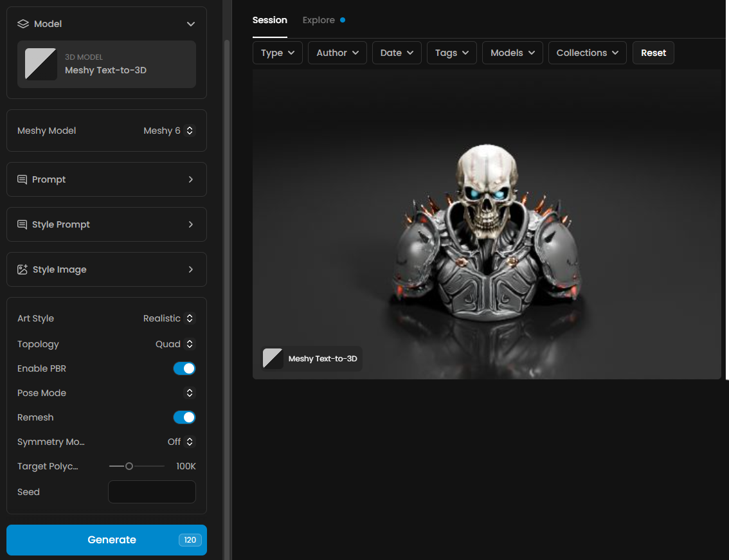The height and width of the screenshot is (560, 729).
Task: Expand the Type filter dropdown
Action: (x=277, y=53)
